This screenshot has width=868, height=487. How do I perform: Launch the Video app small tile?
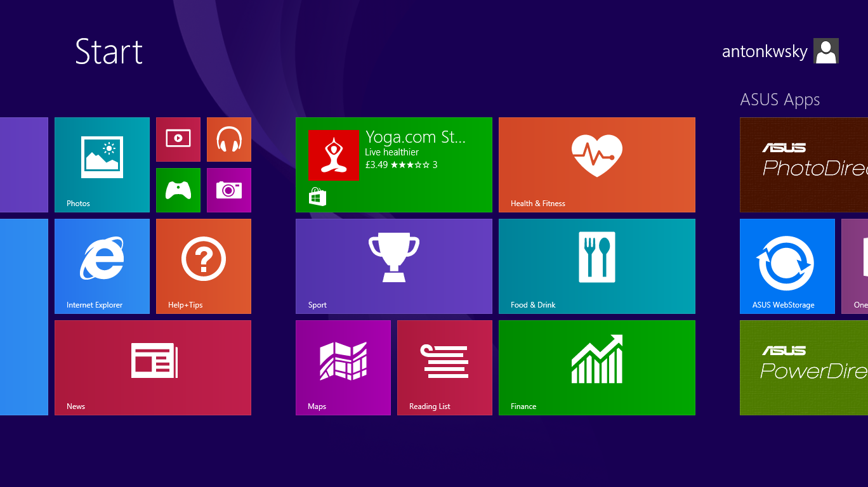[x=178, y=140]
